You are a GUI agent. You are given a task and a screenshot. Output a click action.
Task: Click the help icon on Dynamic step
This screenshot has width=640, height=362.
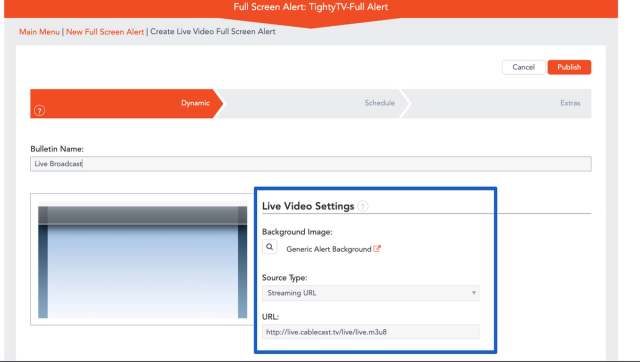(40, 111)
